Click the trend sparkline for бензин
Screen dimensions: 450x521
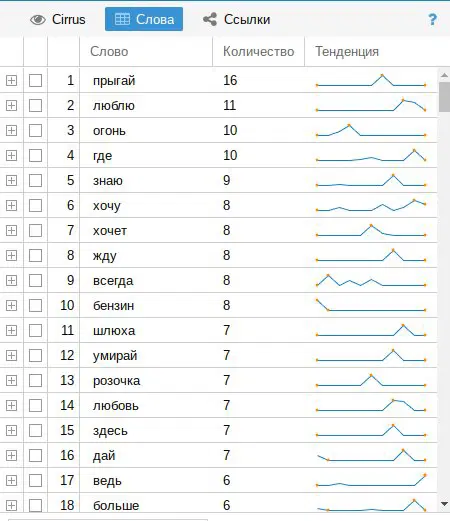click(371, 305)
